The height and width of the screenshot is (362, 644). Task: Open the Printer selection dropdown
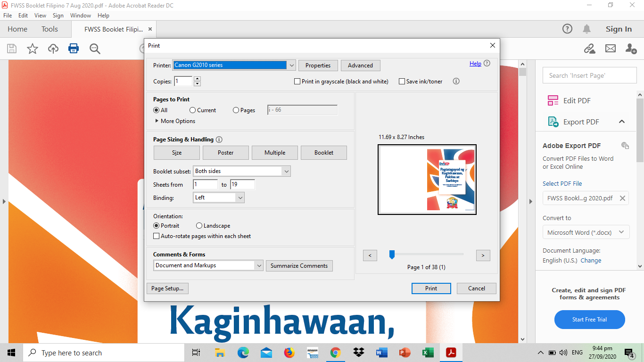[x=291, y=65]
